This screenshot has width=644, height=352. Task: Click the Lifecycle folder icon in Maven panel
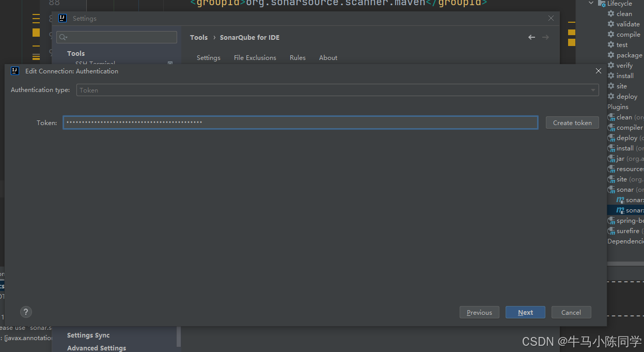pyautogui.click(x=602, y=4)
